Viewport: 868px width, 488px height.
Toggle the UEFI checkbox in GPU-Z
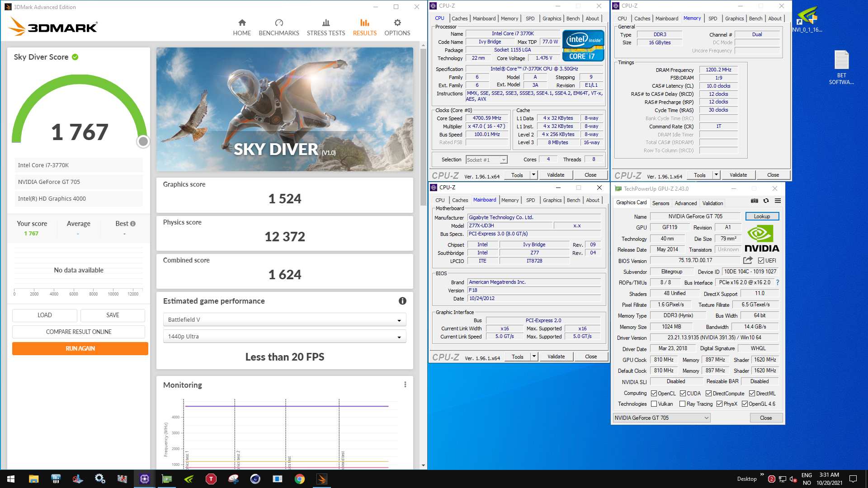click(761, 261)
